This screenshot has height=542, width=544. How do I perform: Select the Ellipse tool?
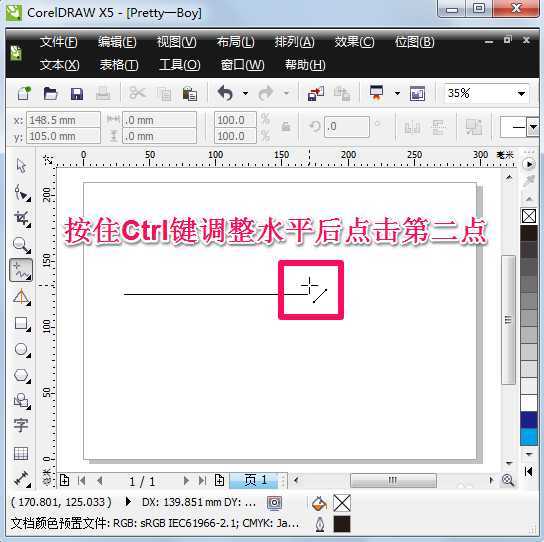point(22,349)
